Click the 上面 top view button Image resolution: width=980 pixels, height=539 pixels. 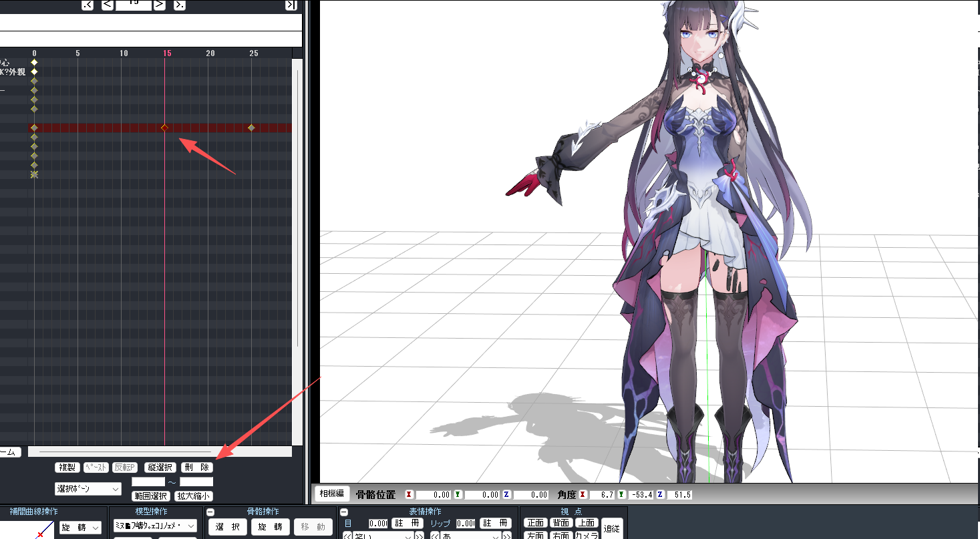587,523
